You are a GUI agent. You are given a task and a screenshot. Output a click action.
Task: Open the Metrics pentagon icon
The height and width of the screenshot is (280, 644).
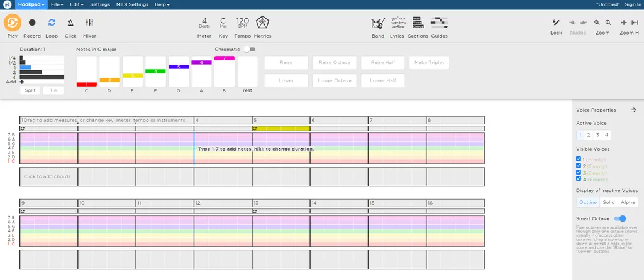[x=262, y=23]
